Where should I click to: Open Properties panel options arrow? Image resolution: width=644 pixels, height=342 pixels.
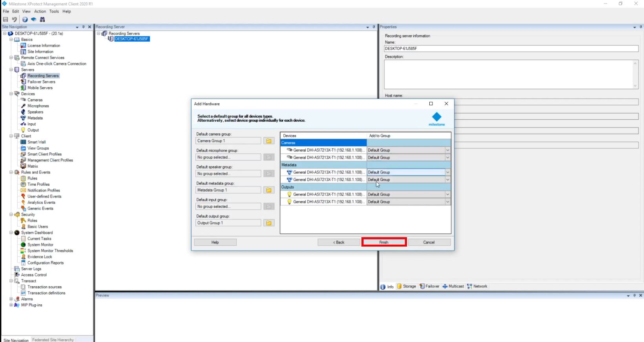tap(635, 27)
